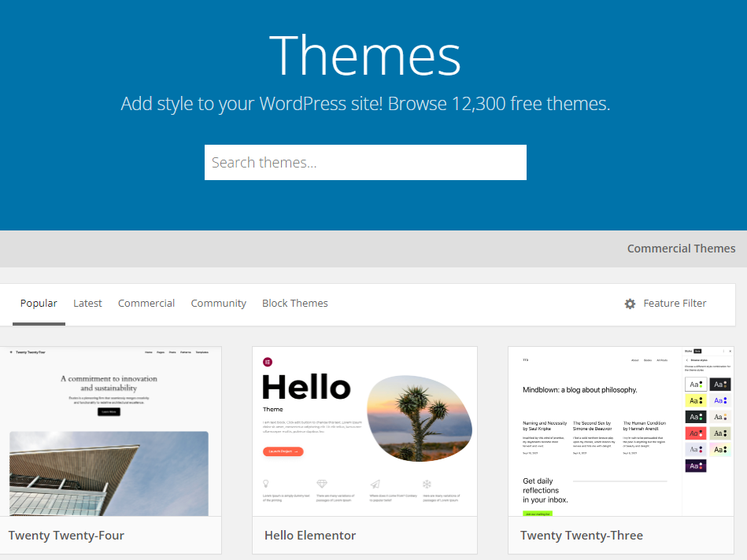
Task: Click the Feature Filter gear icon
Action: click(x=630, y=304)
